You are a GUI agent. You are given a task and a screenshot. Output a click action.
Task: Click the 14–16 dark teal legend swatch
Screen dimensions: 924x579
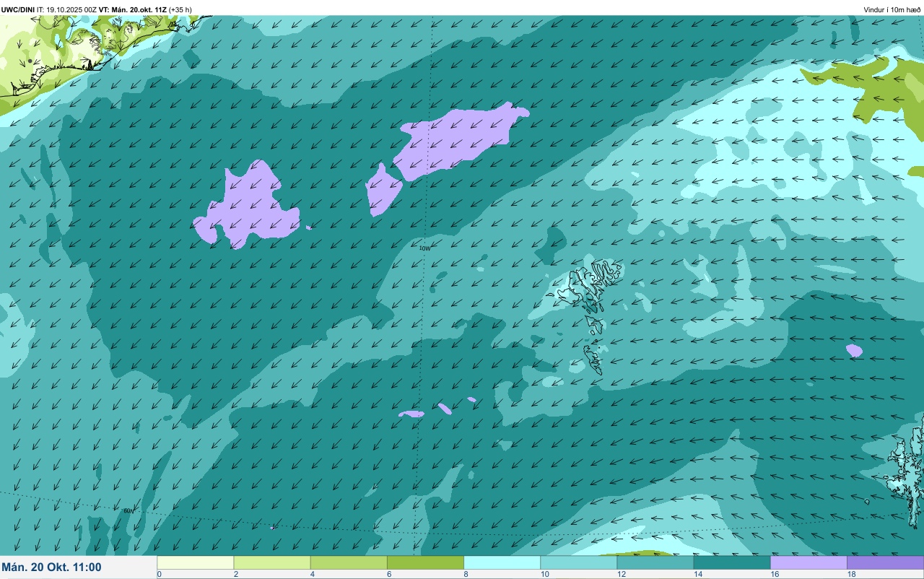[x=732, y=562]
